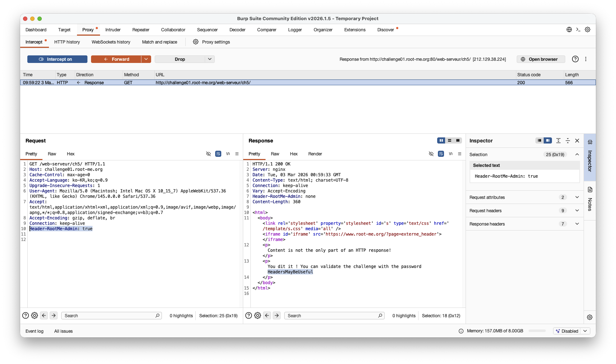
Task: Open the Notes side panel
Action: tap(590, 200)
